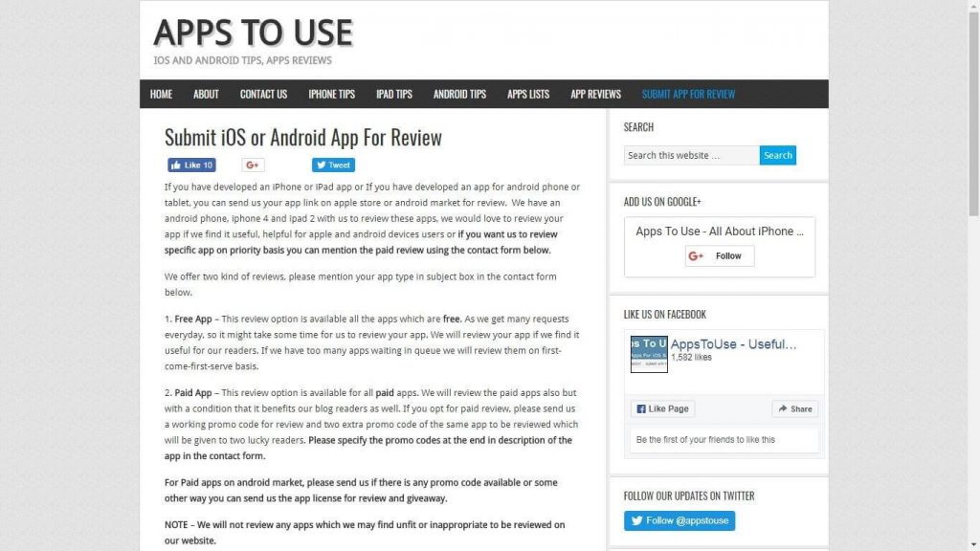Open Apps To Use - All About iPhone link
This screenshot has height=551, width=980.
(x=720, y=231)
